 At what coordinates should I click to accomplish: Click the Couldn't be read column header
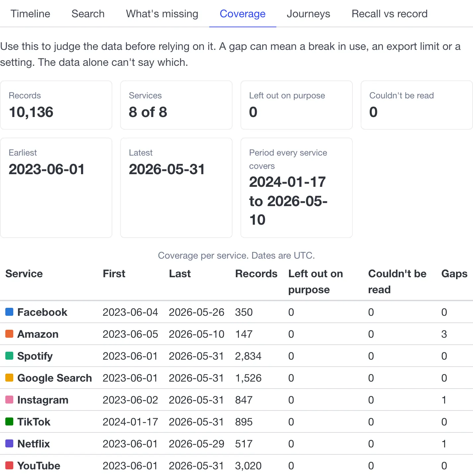397,282
